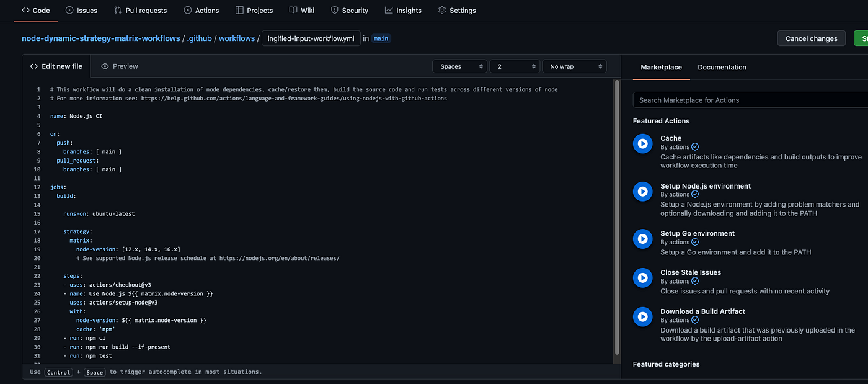Open the Actions tab

(x=201, y=11)
